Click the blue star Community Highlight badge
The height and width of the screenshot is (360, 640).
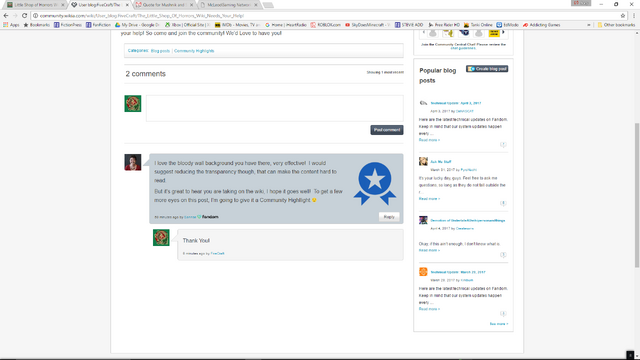pyautogui.click(x=375, y=184)
